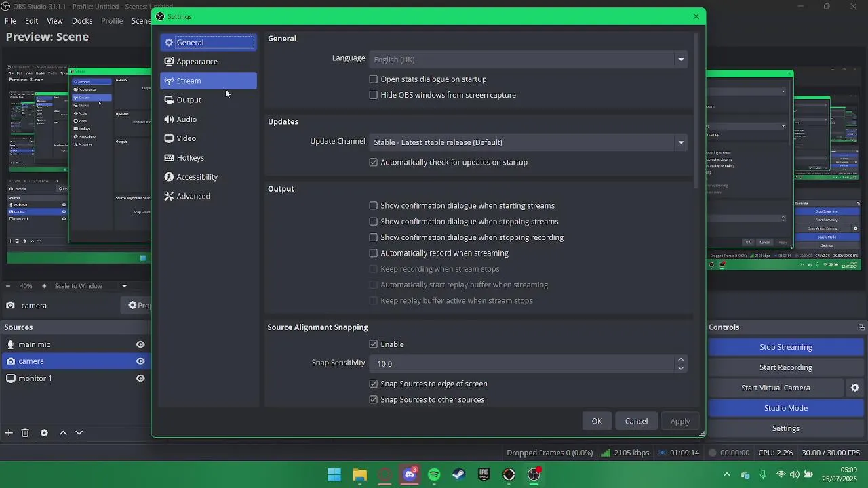This screenshot has height=488, width=868.
Task: Uncheck Source Alignment Snapping Enable box
Action: [x=373, y=344]
